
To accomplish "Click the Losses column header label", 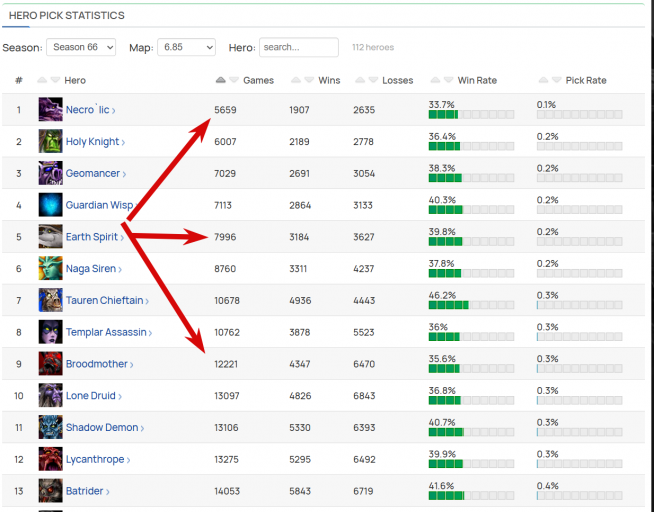I will 397,80.
